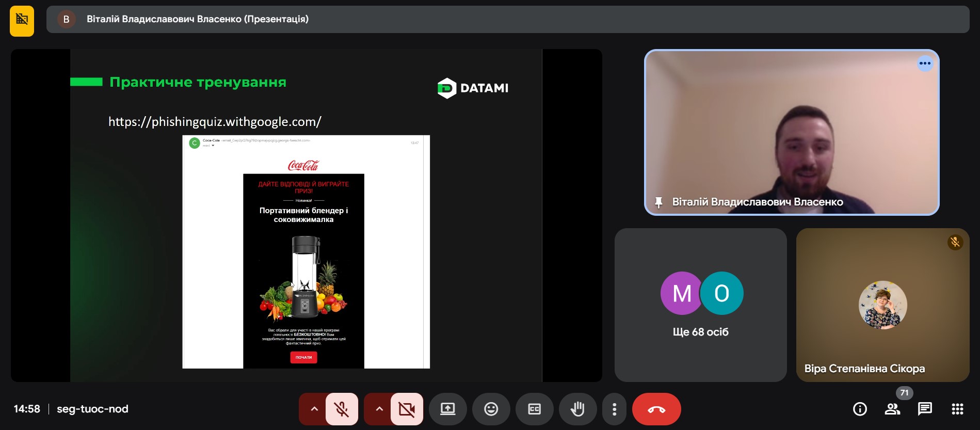This screenshot has height=430, width=980.
Task: Click the presenter banner 'Віталій Владиславович Власенко (Презентація)'
Action: click(508, 20)
